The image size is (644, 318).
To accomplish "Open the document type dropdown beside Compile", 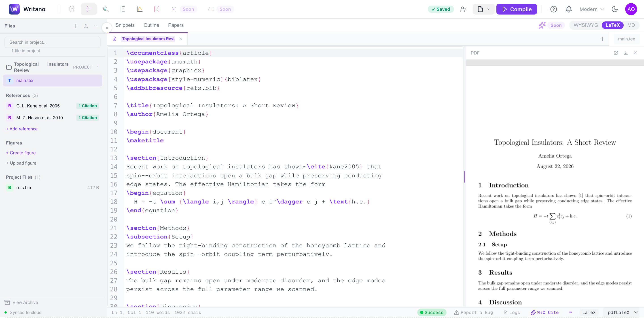I will tap(483, 9).
